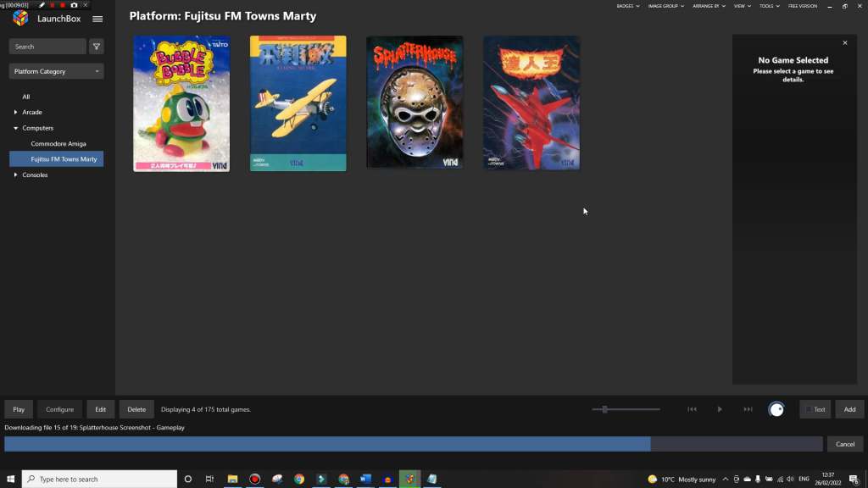Screen dimensions: 868x488
Task: Stop the screen recording with red square
Action: click(x=63, y=5)
